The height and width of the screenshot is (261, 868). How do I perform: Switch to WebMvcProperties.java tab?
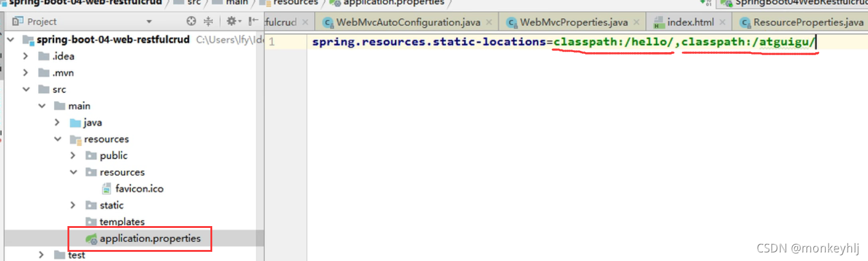(572, 23)
